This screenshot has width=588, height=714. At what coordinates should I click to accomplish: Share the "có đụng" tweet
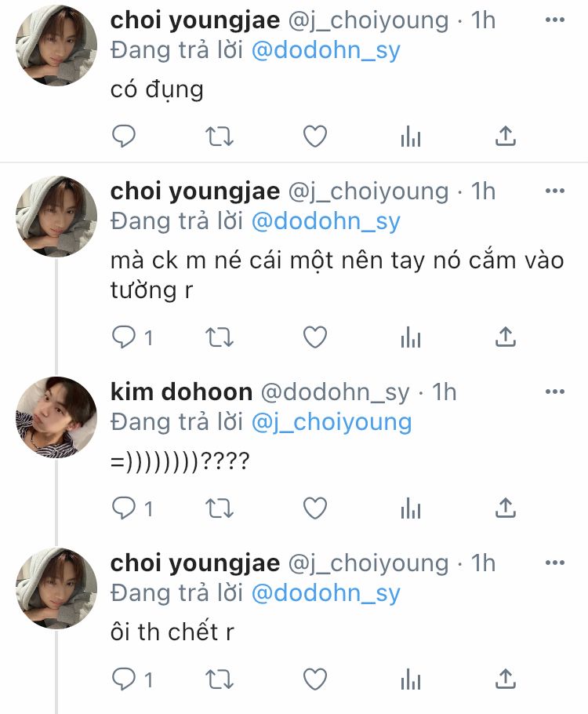(506, 137)
